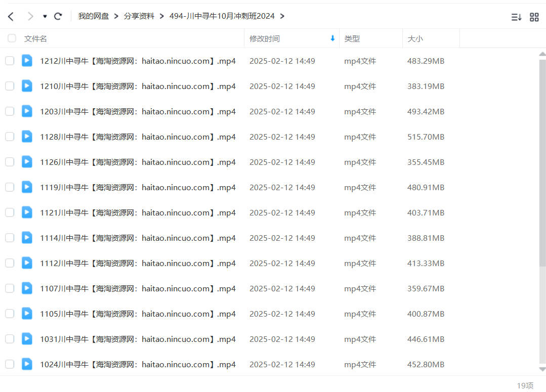
Task: Sort by 大小 column header
Action: [415, 38]
